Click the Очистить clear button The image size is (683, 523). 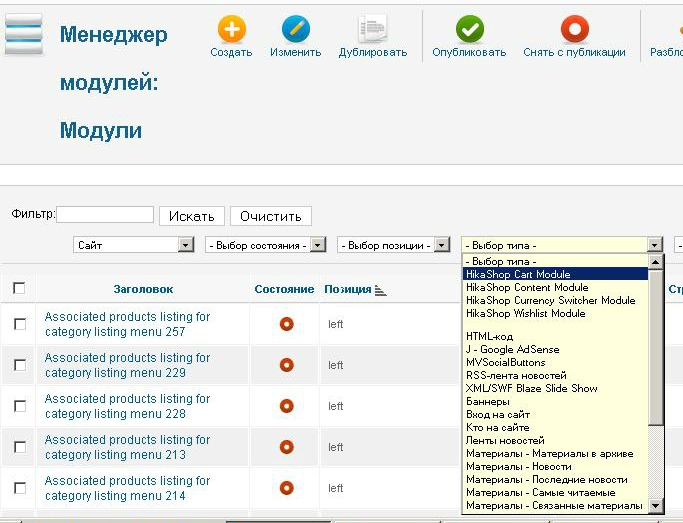coord(270,216)
